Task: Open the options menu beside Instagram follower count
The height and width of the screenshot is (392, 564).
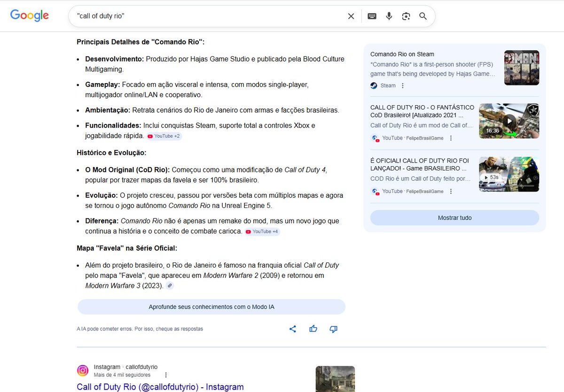Action: [x=165, y=375]
